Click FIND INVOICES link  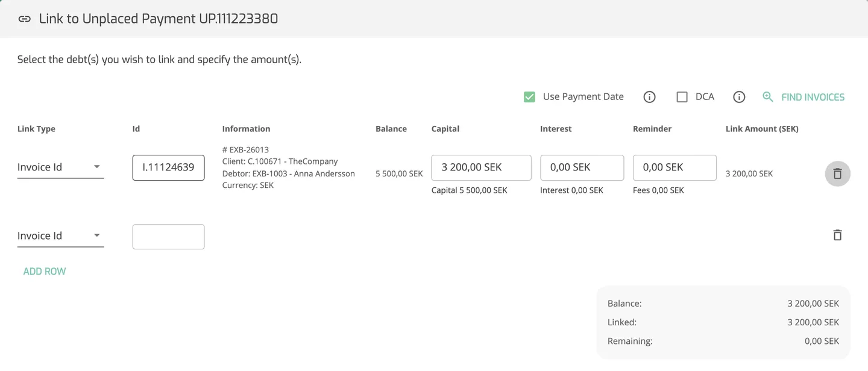(813, 97)
